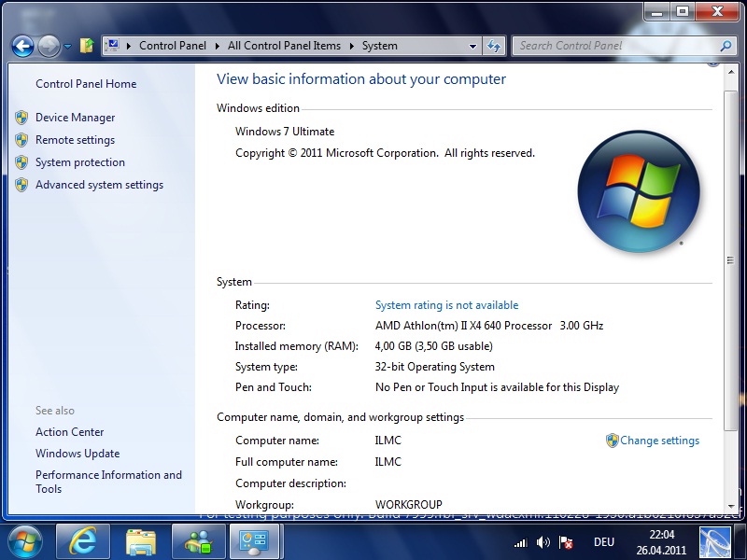Click the AMD Athlon processor text
Image resolution: width=747 pixels, height=560 pixels.
point(489,326)
